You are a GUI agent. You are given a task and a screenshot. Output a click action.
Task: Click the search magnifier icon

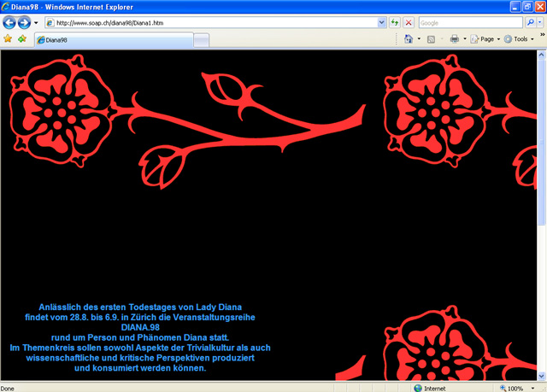point(530,22)
